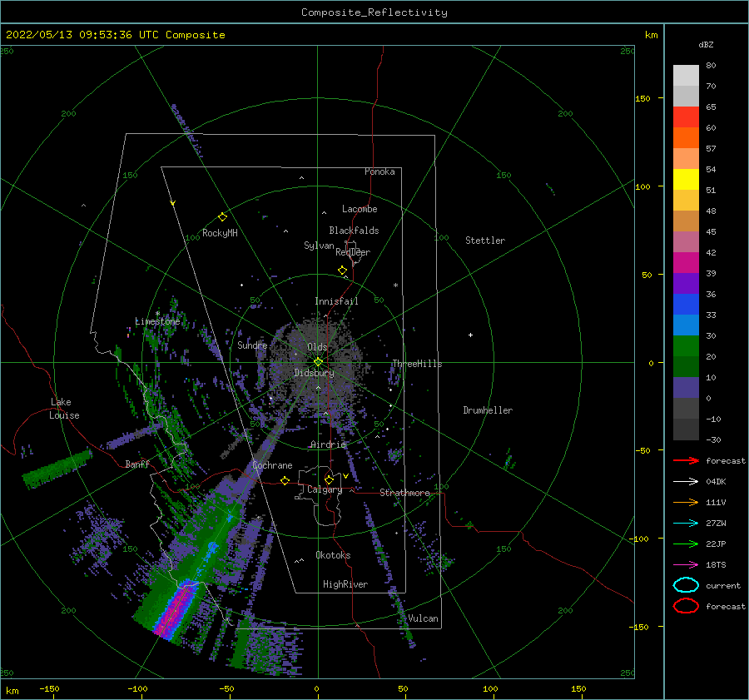Viewport: 749px width, 700px height.
Task: Click the yellow diamond marker inside the Calgary outline
Action: tap(329, 479)
